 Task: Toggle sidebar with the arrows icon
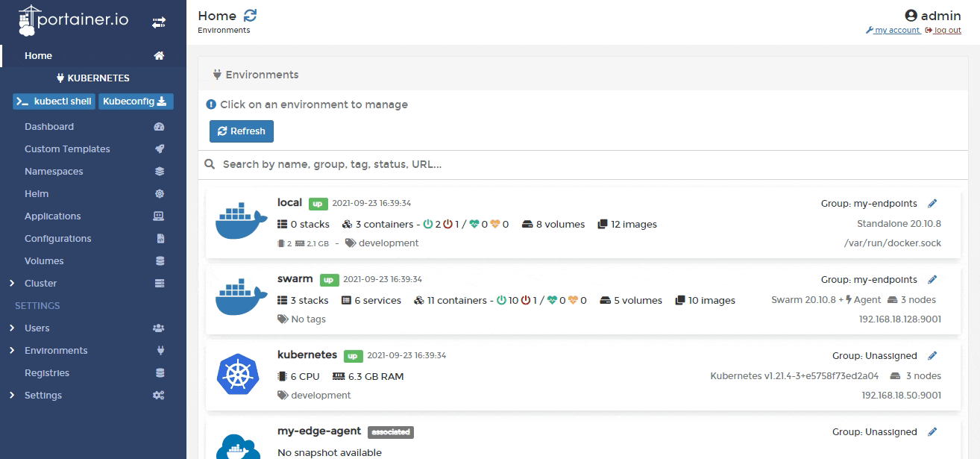click(x=159, y=23)
